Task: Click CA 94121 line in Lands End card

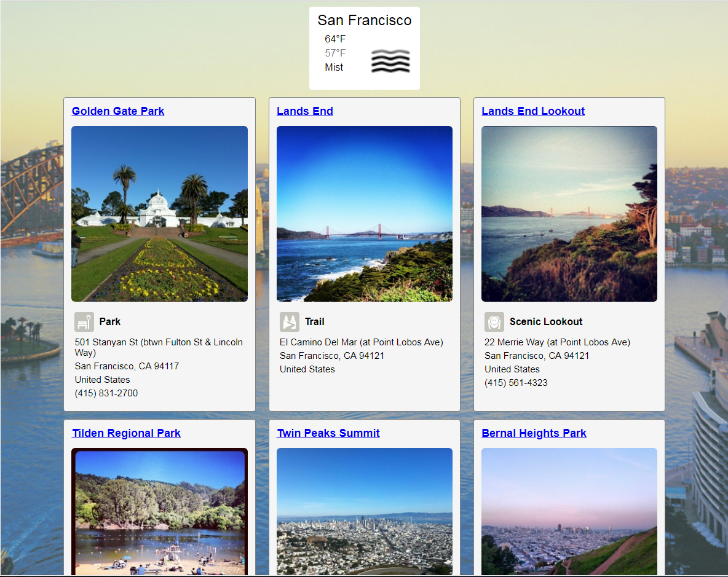Action: tap(332, 356)
